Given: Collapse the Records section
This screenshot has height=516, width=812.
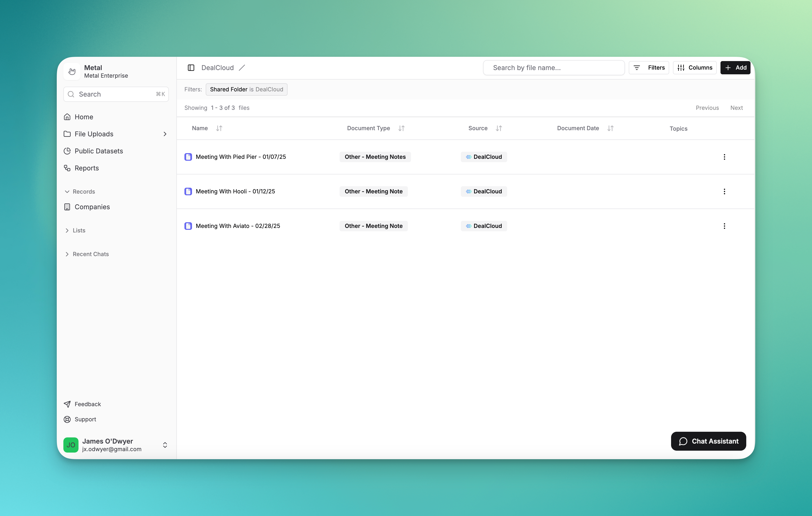Looking at the screenshot, I should pyautogui.click(x=67, y=191).
